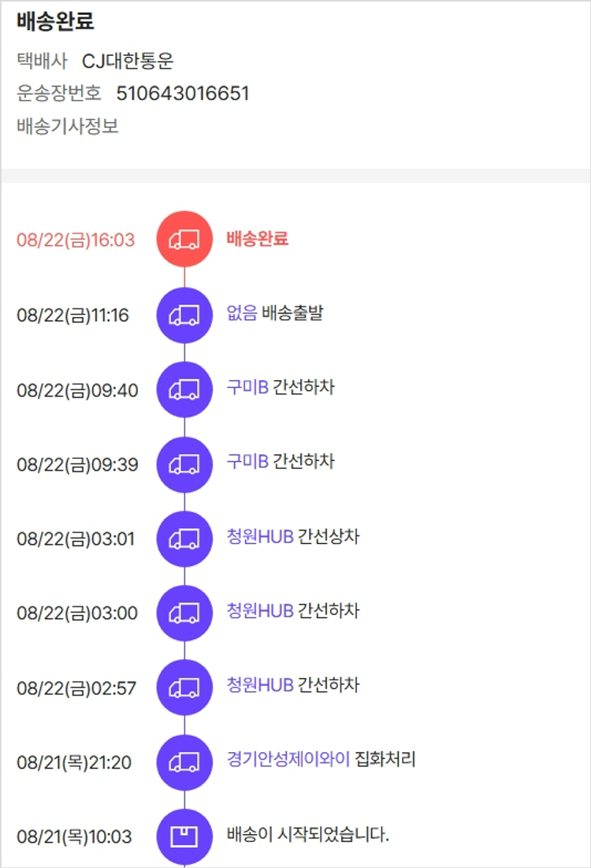Click 청원HUB link at 03:00
Screen dimensions: 591x868
[x=260, y=611]
